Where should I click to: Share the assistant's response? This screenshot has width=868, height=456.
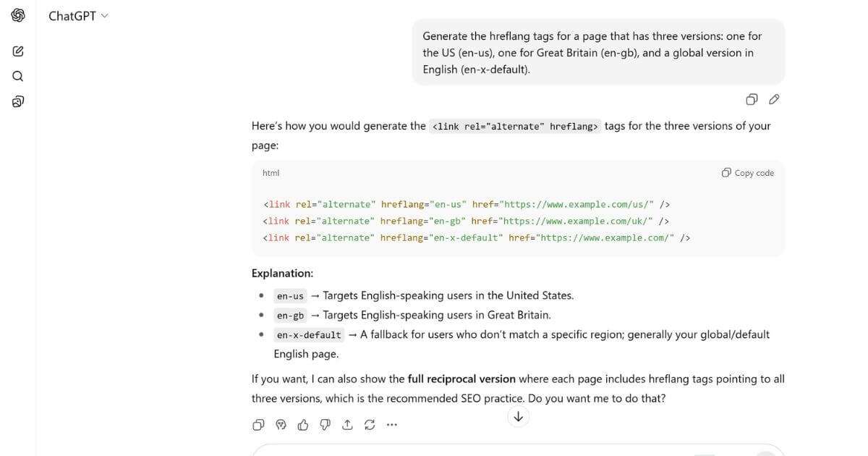pos(347,424)
